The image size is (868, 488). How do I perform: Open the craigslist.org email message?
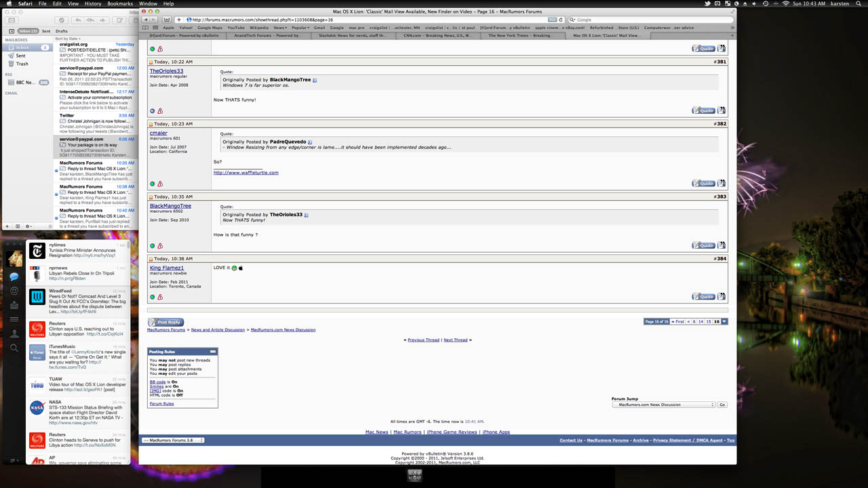point(96,52)
